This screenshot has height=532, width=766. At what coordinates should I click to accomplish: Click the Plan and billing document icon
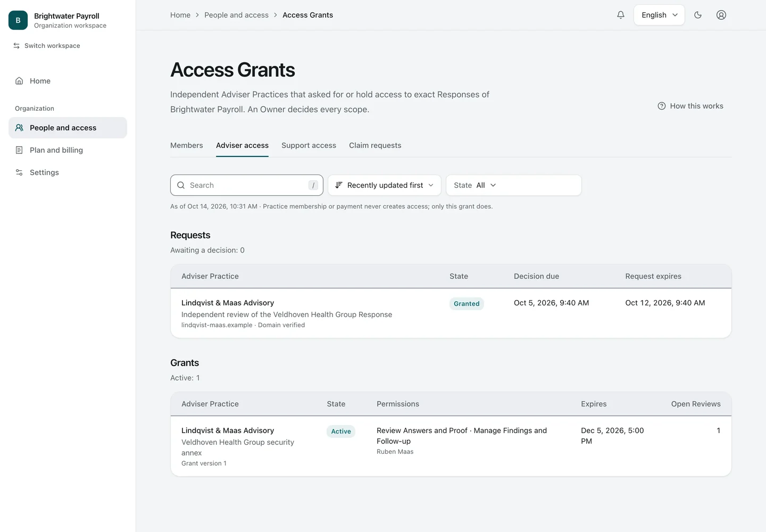click(19, 150)
